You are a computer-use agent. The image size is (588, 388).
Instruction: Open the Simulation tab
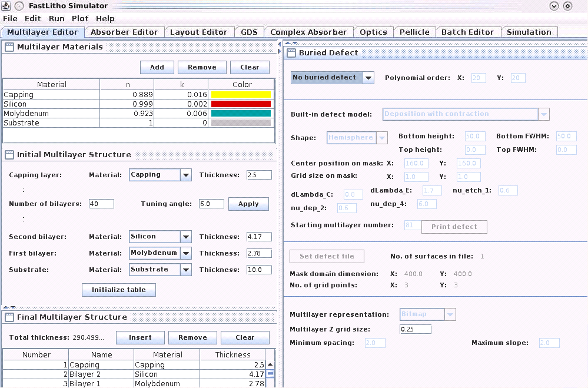click(529, 32)
